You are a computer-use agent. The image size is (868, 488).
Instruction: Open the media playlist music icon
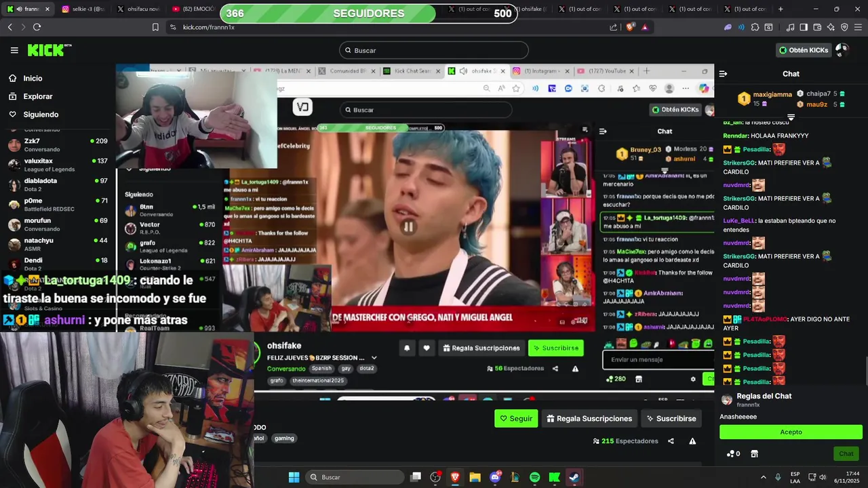coord(790,27)
